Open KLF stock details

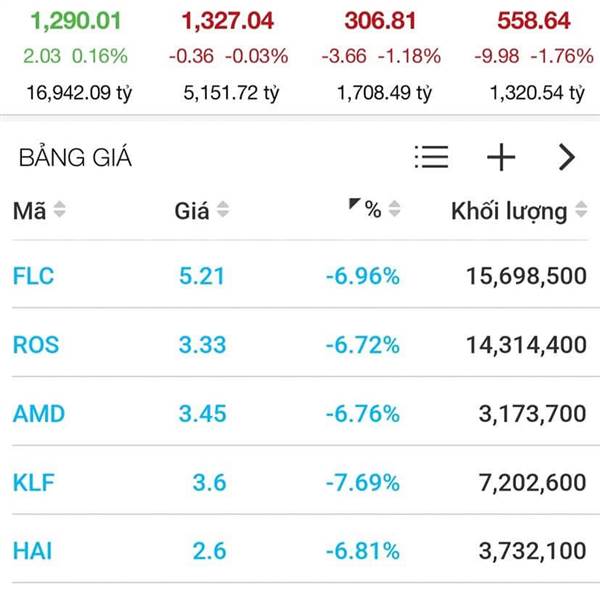[33, 482]
